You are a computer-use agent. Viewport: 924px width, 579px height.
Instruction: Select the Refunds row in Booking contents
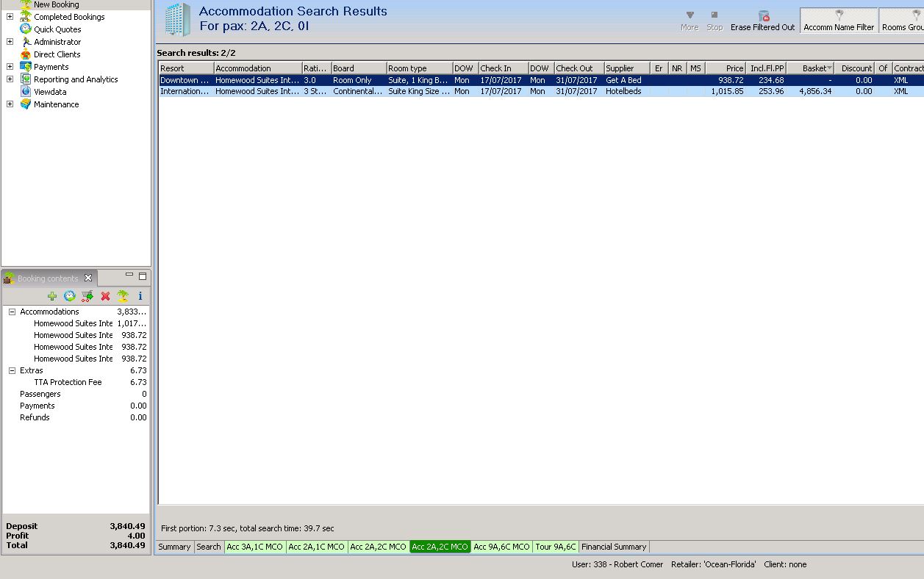tap(76, 417)
